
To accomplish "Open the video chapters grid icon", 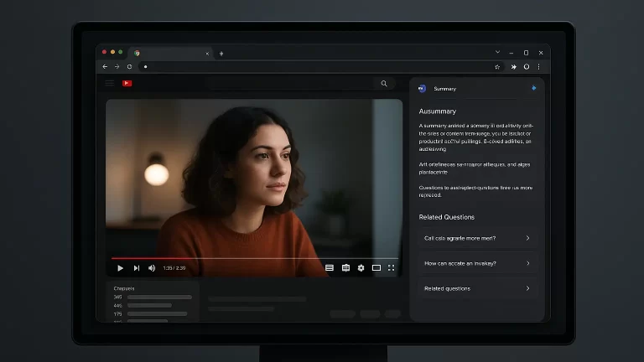I will tap(345, 268).
